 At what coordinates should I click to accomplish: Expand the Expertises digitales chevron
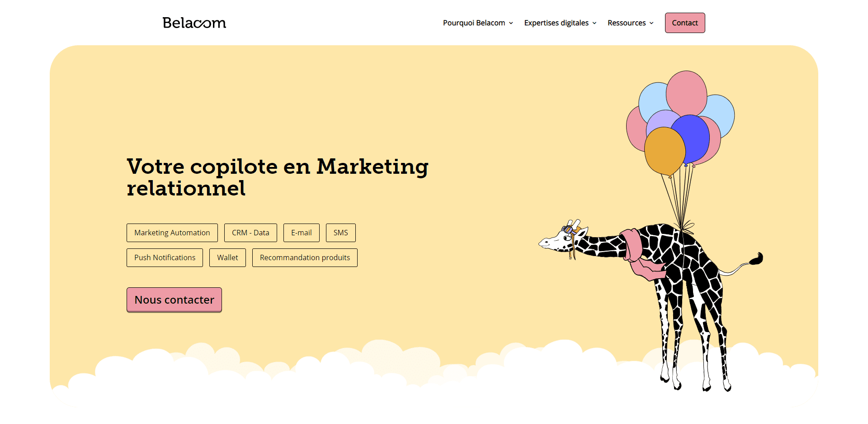(x=594, y=23)
